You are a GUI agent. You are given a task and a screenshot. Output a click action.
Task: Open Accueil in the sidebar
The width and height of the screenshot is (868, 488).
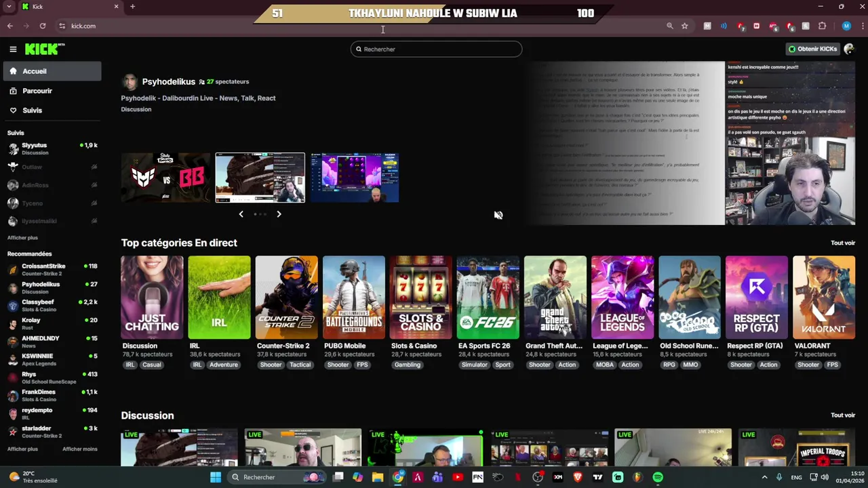coord(52,71)
